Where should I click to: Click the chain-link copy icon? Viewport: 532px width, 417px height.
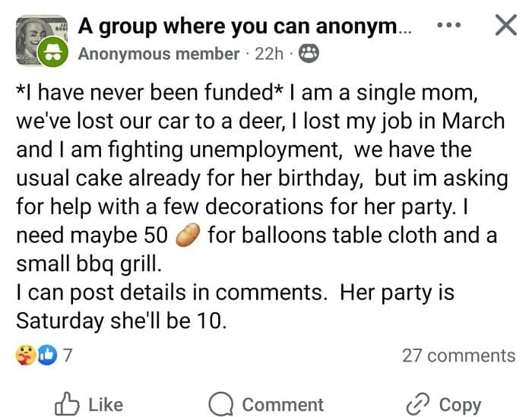click(419, 404)
